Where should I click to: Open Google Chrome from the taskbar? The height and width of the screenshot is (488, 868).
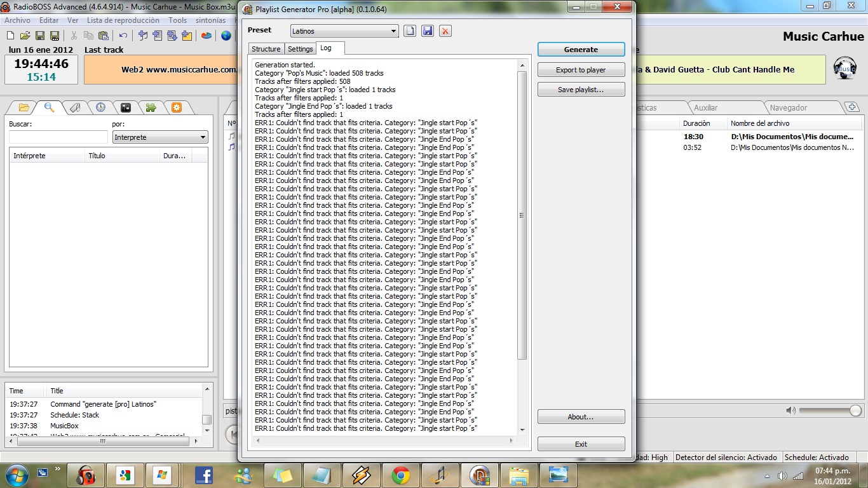400,475
